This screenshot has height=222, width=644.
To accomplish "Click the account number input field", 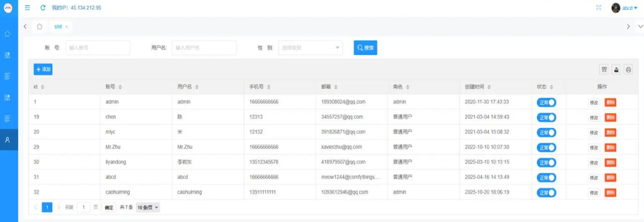I will 97,48.
